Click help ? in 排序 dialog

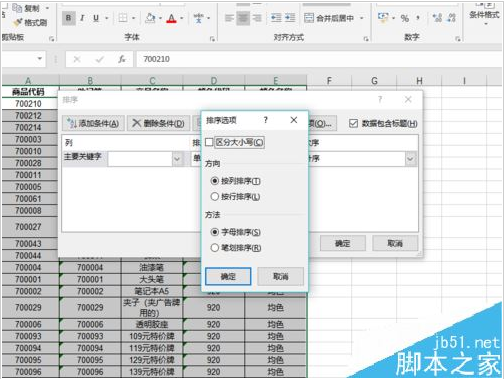[380, 99]
